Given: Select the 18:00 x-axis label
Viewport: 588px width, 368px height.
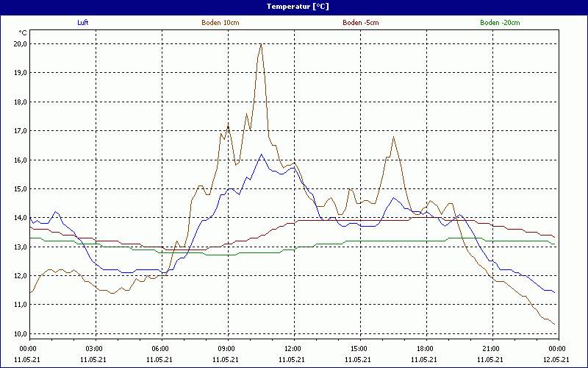Looking at the screenshot, I should (426, 349).
